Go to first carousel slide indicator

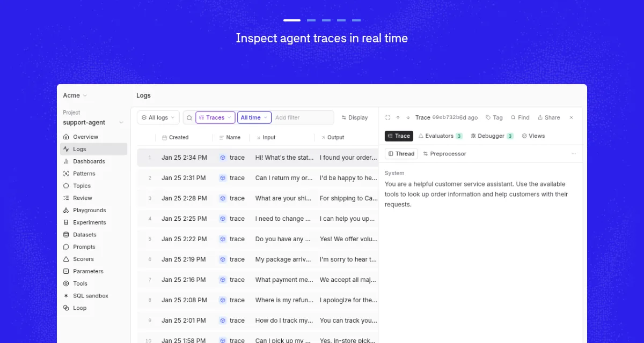click(292, 20)
